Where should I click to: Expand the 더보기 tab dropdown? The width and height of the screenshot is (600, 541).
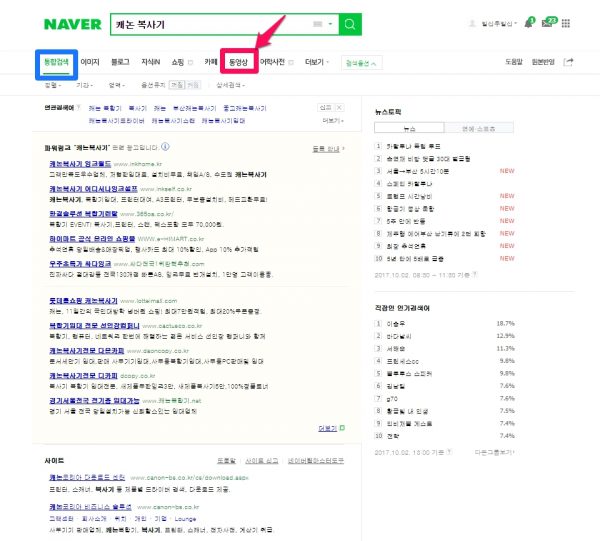click(317, 62)
